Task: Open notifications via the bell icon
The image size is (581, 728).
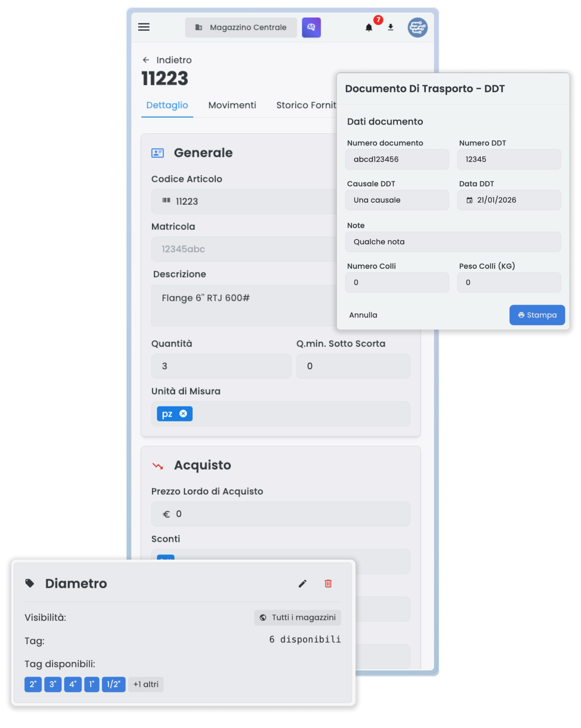Action: tap(369, 28)
